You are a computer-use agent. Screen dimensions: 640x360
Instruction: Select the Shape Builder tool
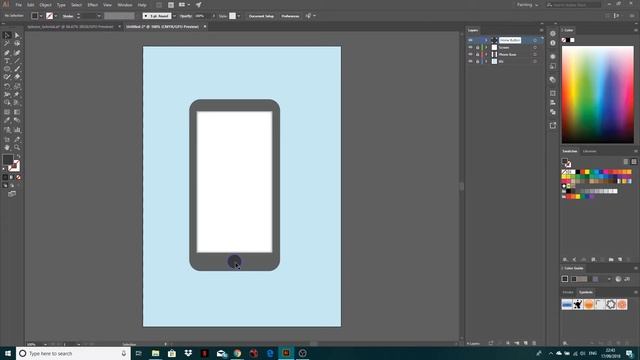[x=7, y=103]
